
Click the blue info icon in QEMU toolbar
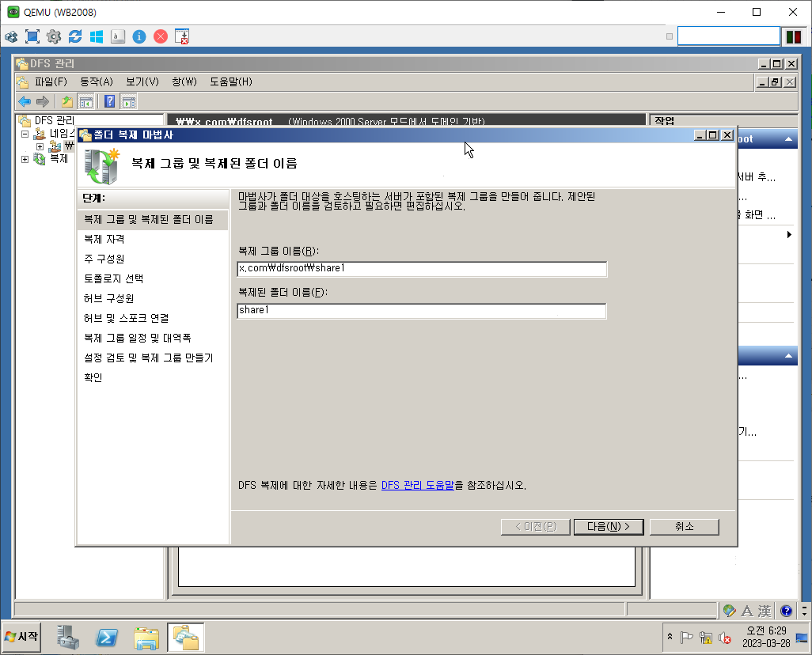(x=139, y=36)
